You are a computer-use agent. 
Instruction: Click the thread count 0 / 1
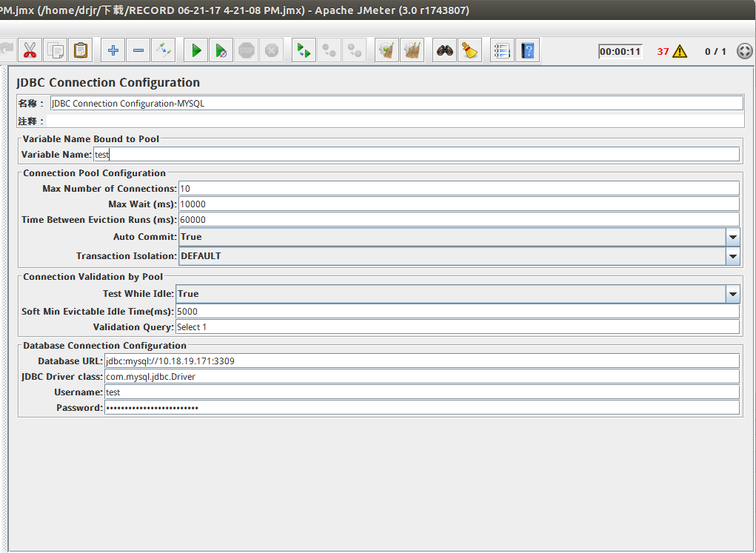(x=715, y=52)
